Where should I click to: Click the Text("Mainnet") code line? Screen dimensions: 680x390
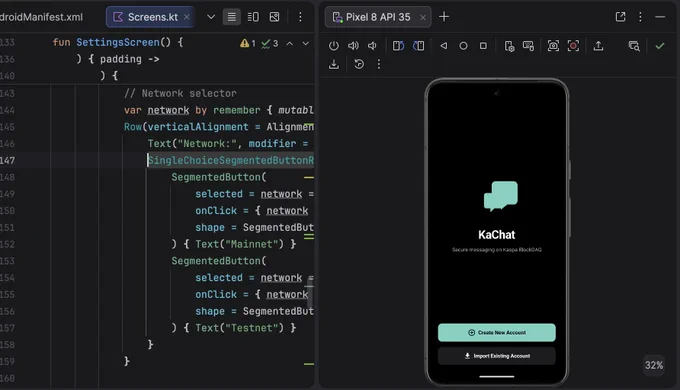(x=233, y=244)
